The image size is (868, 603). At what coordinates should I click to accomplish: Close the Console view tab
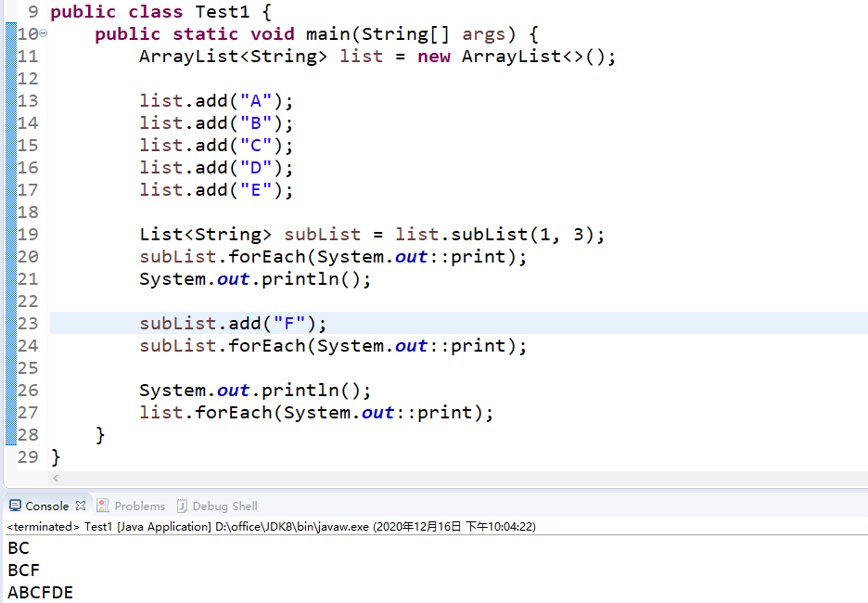coord(81,506)
